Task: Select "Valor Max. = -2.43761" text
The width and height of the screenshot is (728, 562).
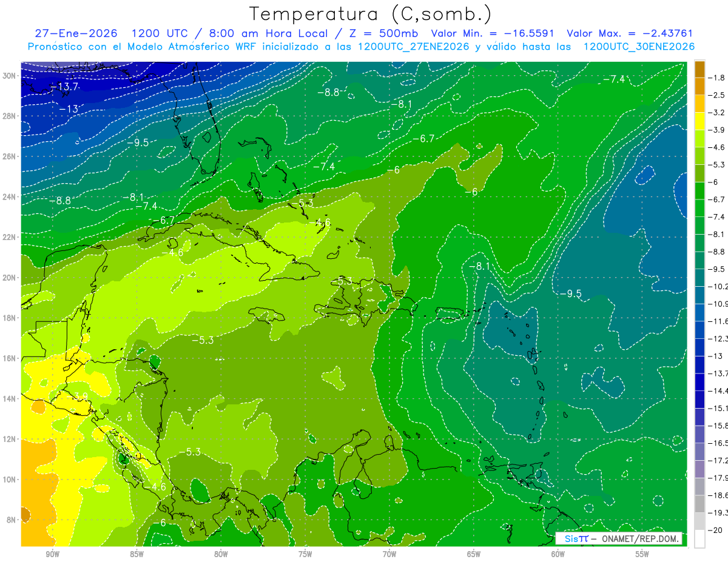Action: tap(630, 33)
